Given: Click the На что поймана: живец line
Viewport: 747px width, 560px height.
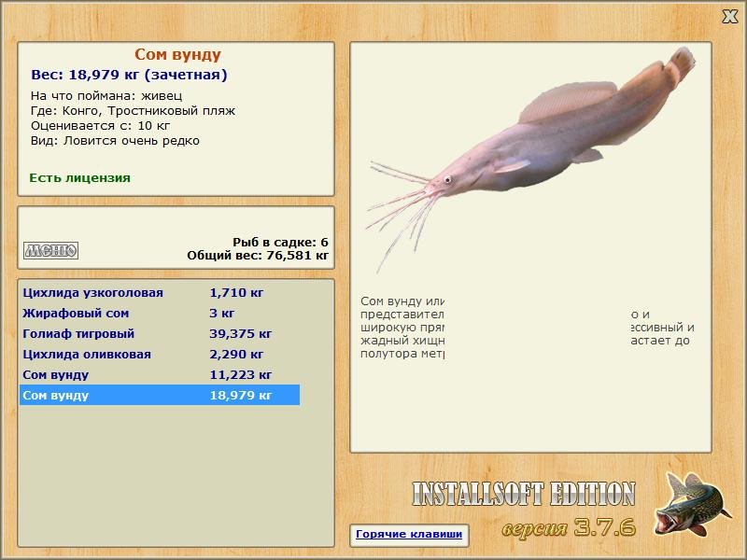Looking at the screenshot, I should [x=106, y=96].
